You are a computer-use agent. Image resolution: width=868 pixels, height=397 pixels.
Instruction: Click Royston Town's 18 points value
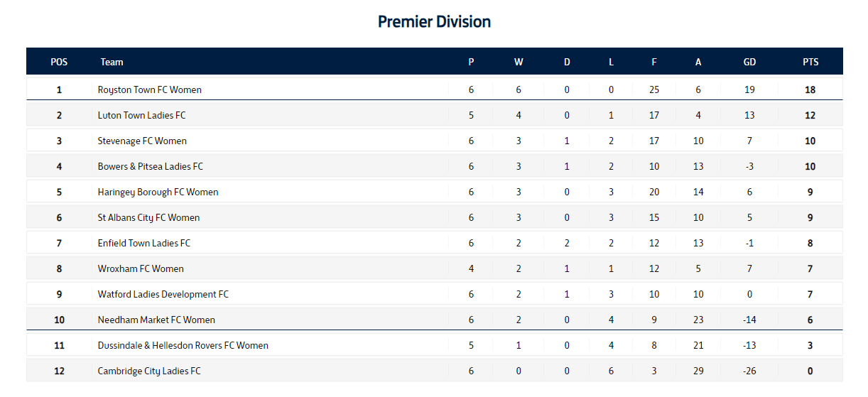(810, 90)
